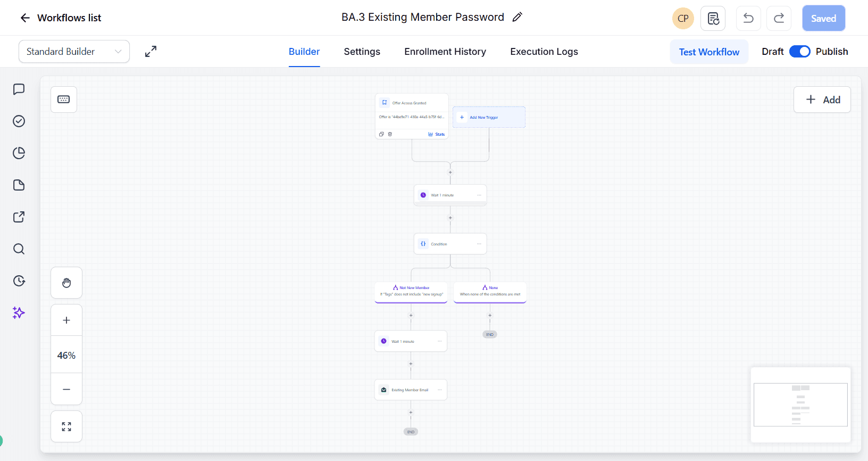Toggle Draft/Publish switch
Screen dimensions: 868x461
[x=799, y=52]
